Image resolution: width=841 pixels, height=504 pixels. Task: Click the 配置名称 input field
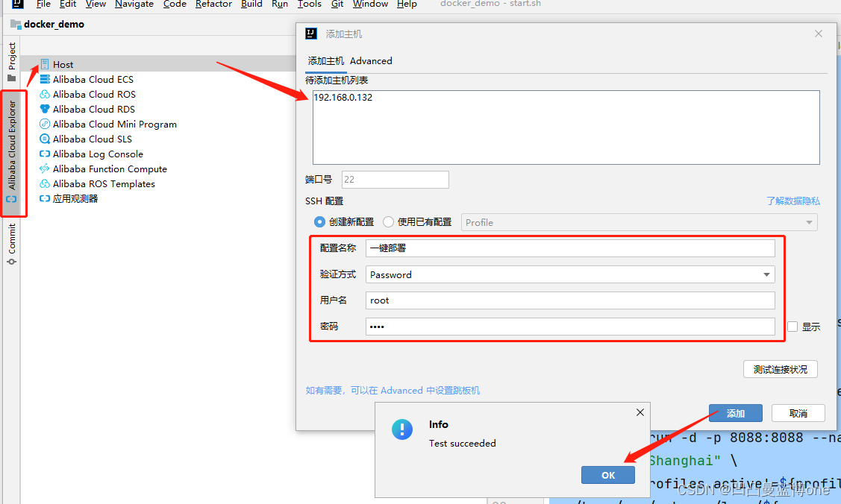tap(570, 248)
